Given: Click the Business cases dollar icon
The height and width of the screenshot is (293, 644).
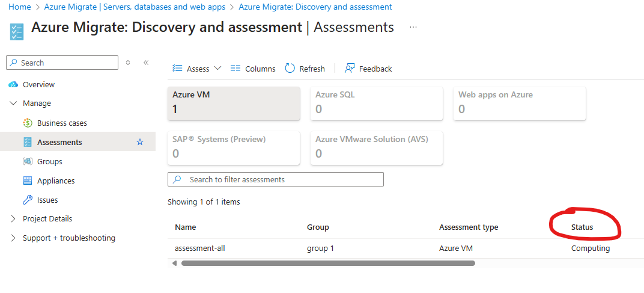Looking at the screenshot, I should coord(27,123).
